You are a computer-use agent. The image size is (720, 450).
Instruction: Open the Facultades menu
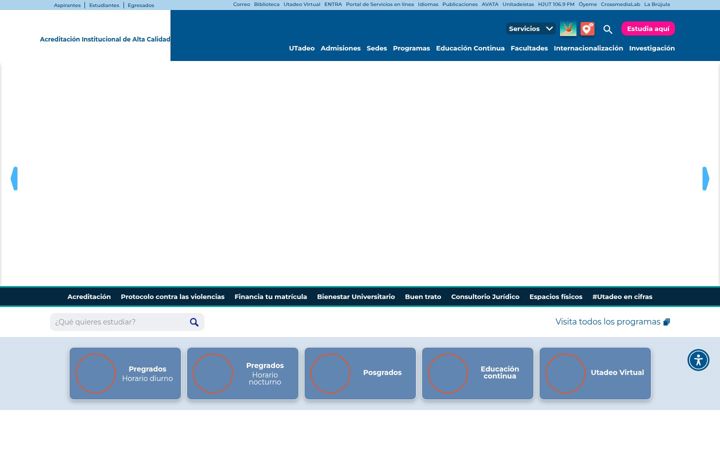click(529, 48)
